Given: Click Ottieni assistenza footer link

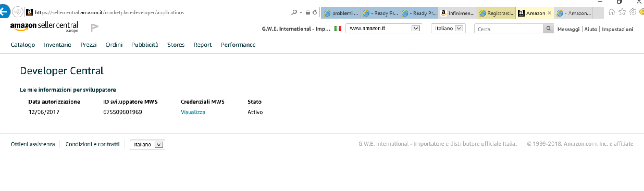Looking at the screenshot, I should tap(33, 144).
